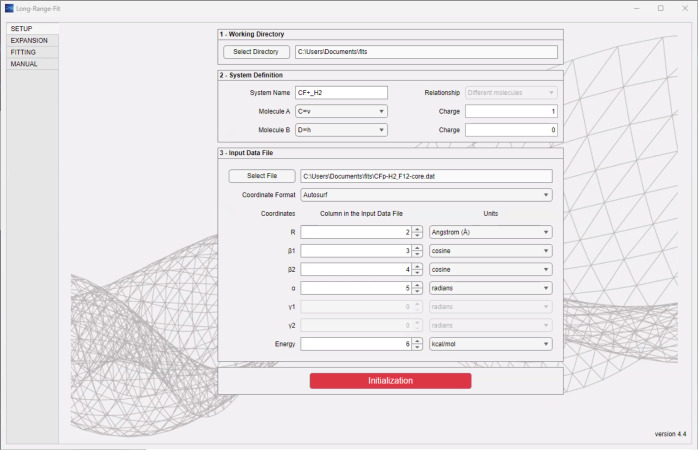
Task: Open the Energy units dropdown
Action: pyautogui.click(x=491, y=344)
